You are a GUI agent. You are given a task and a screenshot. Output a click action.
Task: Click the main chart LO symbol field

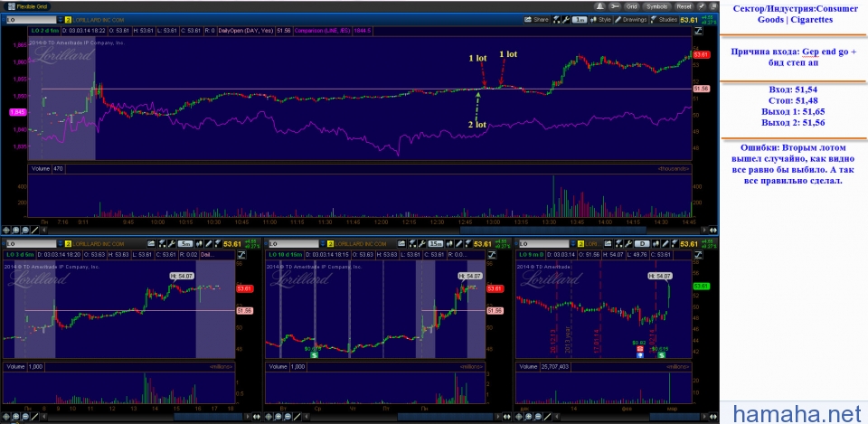(x=32, y=20)
